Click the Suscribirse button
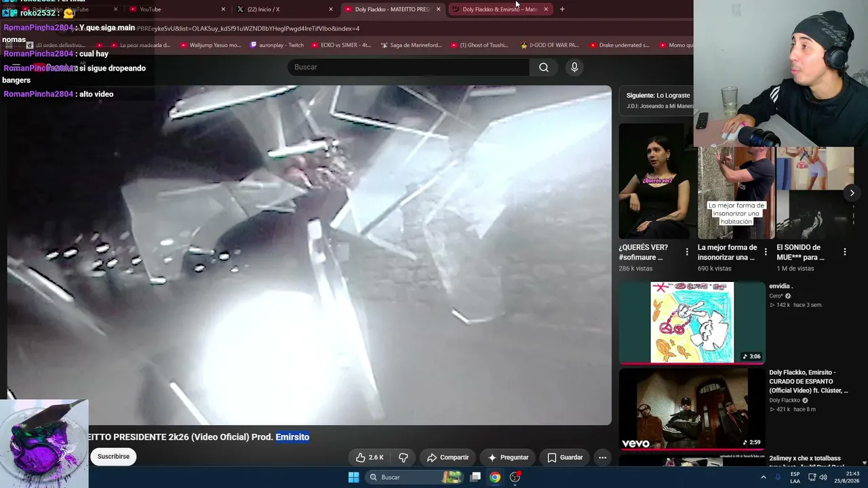868x488 pixels. 113,457
